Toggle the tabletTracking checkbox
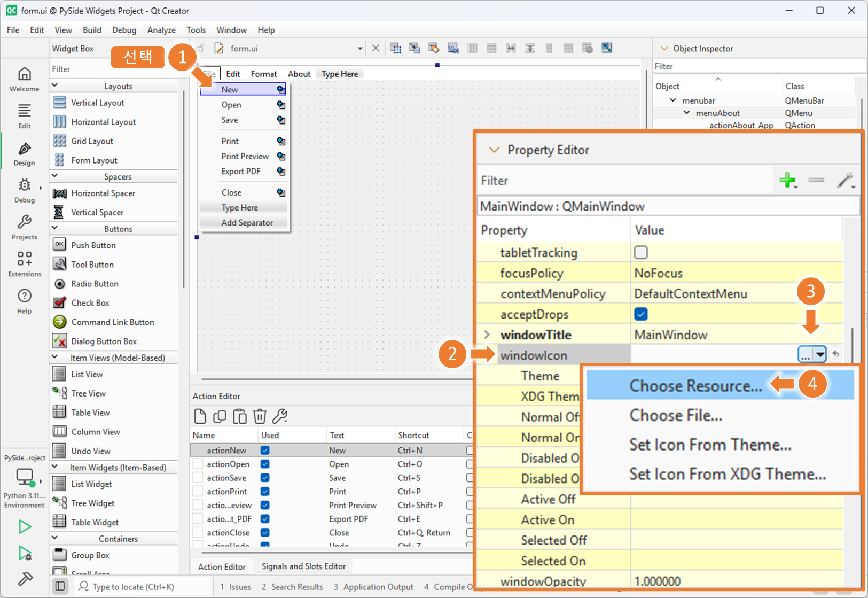Image resolution: width=868 pixels, height=598 pixels. [641, 252]
